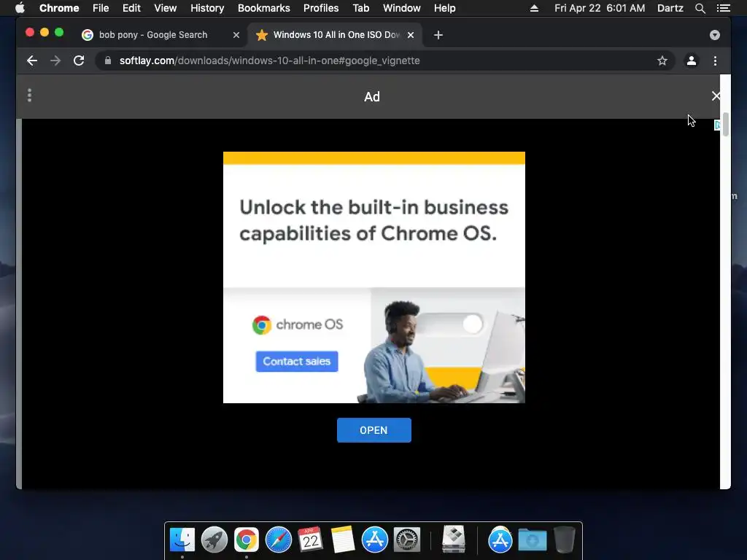Open the Apple menu
The image size is (747, 560).
pos(20,8)
